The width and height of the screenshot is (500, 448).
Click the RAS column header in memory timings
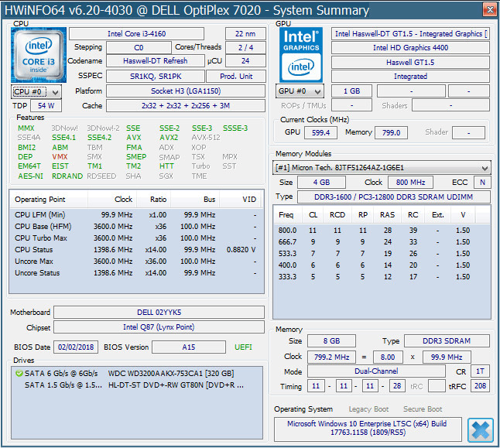coord(387,215)
